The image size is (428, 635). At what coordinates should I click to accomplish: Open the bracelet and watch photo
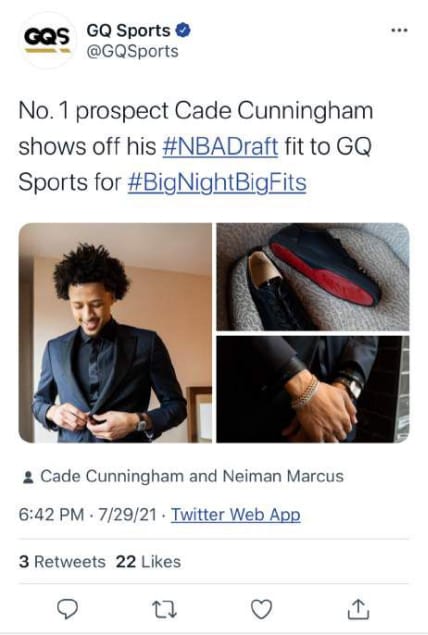[x=313, y=389]
